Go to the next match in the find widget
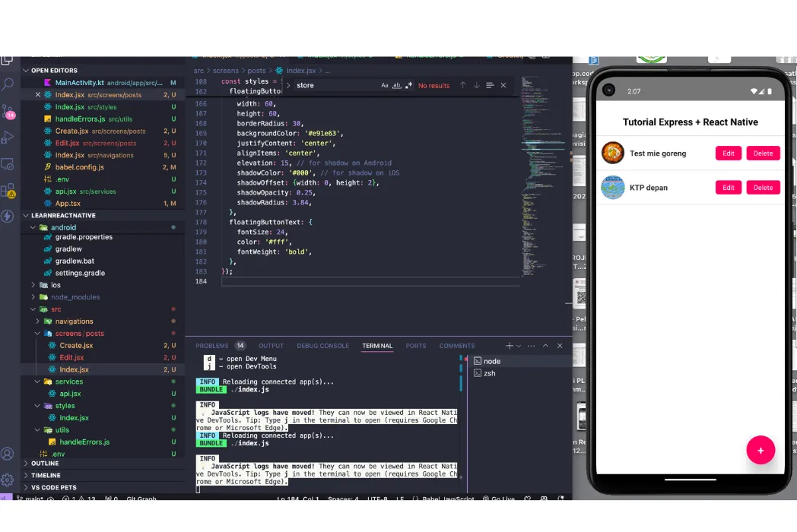This screenshot has width=797, height=532. (476, 85)
